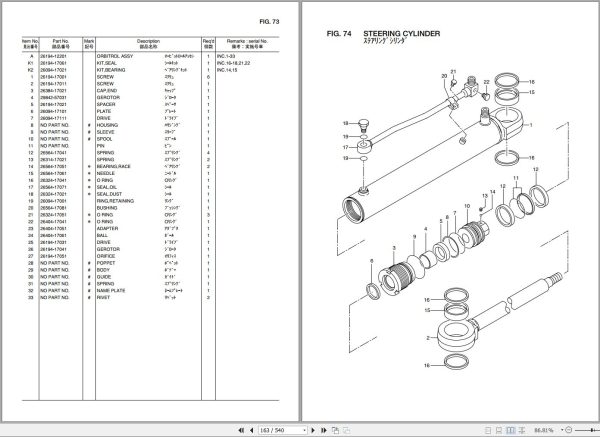Click the RIVET description in row 33

click(x=103, y=297)
